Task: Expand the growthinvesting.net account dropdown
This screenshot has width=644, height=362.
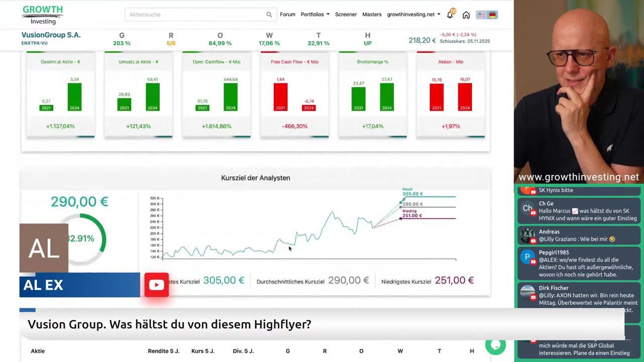Action: click(x=414, y=15)
